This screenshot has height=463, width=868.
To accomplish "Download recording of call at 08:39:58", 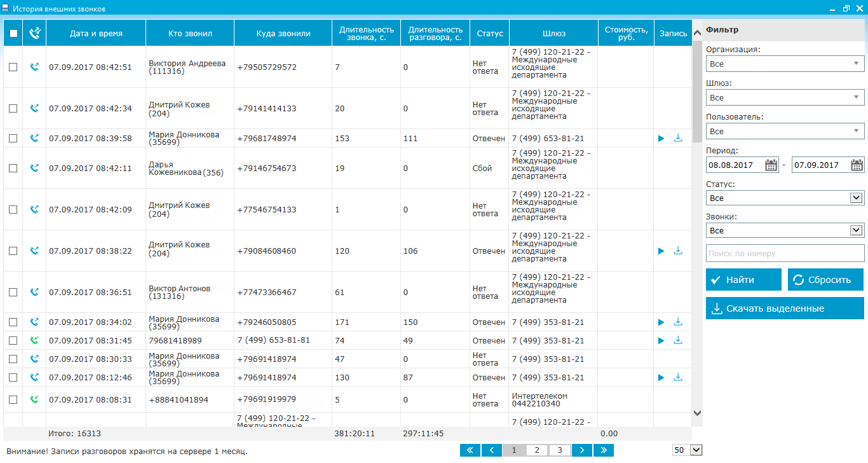I will tap(678, 138).
